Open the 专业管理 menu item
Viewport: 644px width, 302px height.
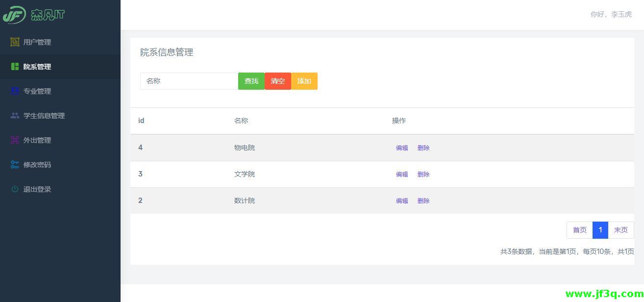[38, 91]
